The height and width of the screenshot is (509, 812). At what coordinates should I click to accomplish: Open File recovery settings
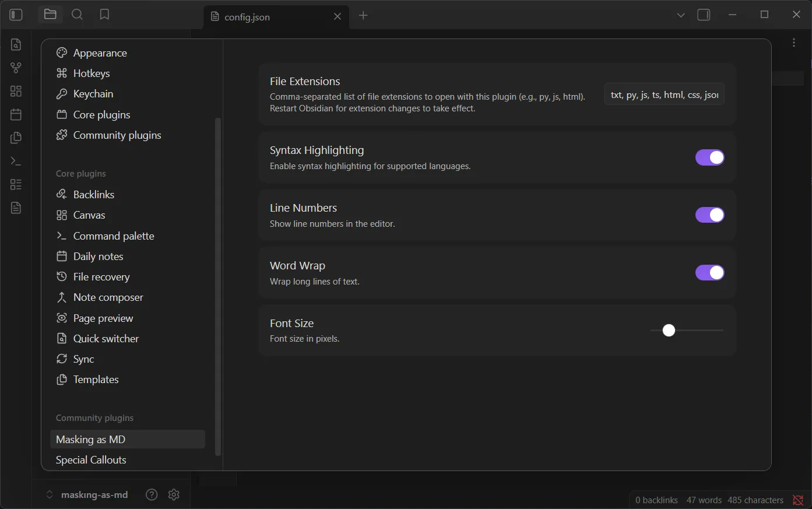(127, 277)
